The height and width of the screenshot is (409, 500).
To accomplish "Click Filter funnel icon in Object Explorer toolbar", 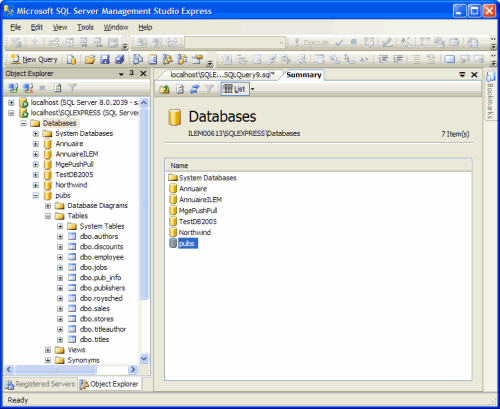I will click(x=72, y=88).
